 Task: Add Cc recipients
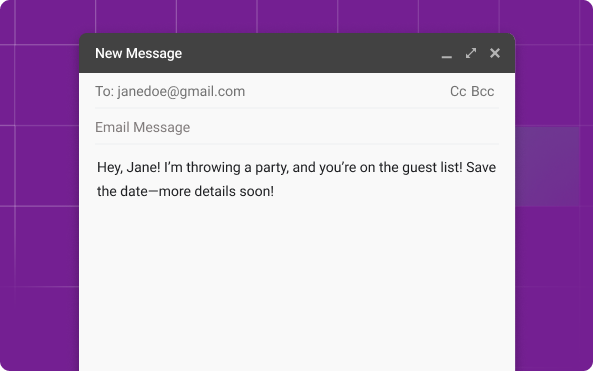tap(458, 91)
